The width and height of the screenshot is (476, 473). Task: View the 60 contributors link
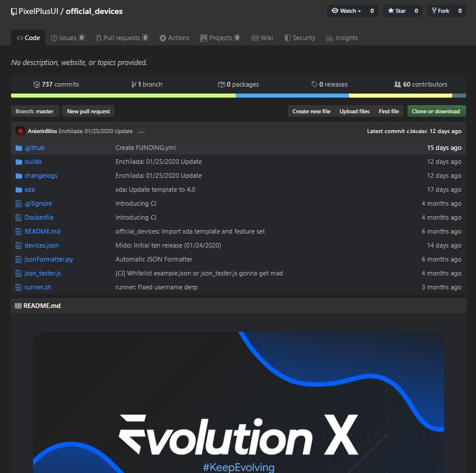(x=420, y=84)
